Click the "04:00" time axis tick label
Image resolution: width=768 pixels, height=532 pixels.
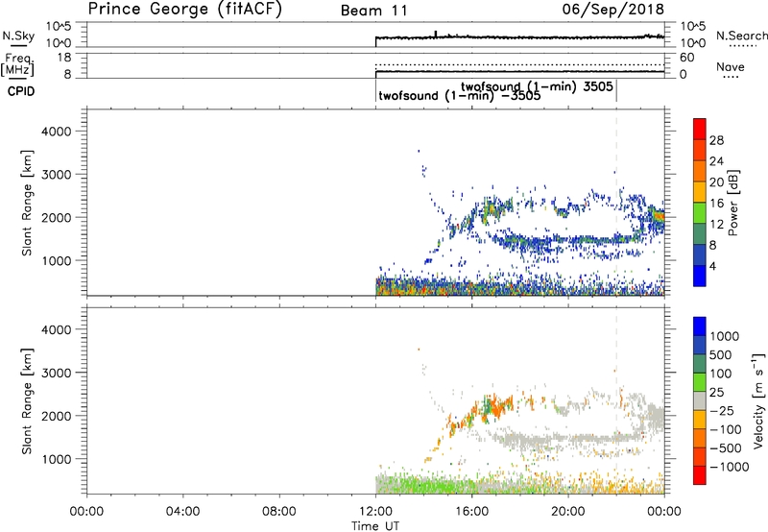pyautogui.click(x=183, y=512)
